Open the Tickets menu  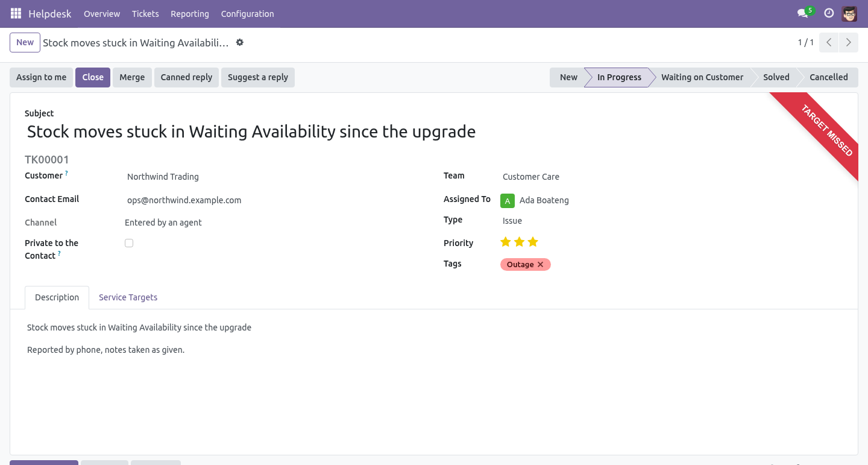pos(145,14)
